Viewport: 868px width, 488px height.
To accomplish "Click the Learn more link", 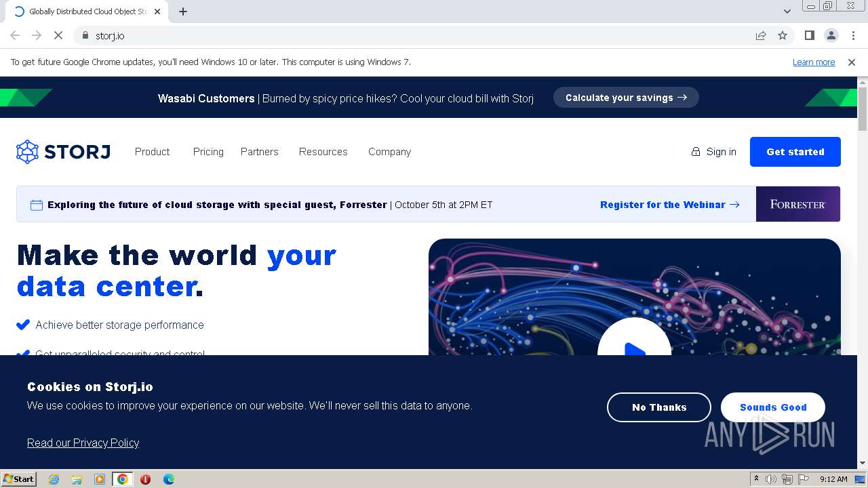I will point(814,62).
